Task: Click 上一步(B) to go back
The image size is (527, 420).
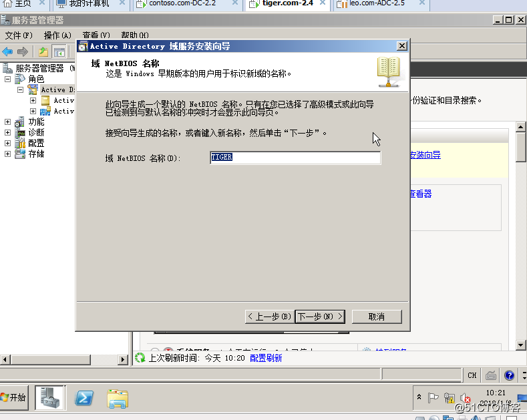Action: click(x=270, y=317)
